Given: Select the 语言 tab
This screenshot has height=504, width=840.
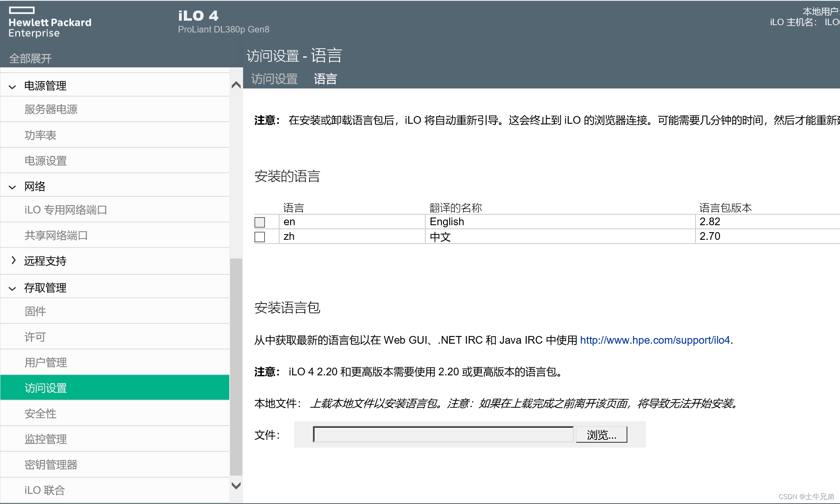Looking at the screenshot, I should (325, 78).
